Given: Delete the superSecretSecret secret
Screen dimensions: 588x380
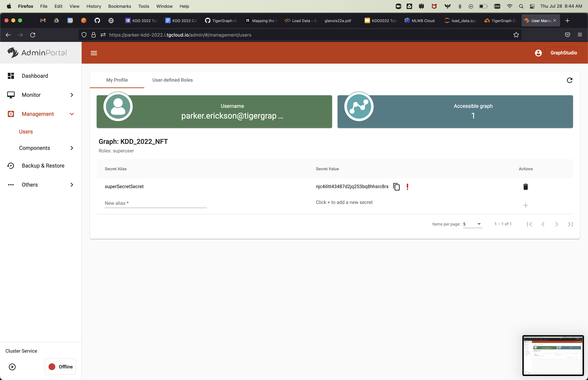Looking at the screenshot, I should [x=525, y=187].
